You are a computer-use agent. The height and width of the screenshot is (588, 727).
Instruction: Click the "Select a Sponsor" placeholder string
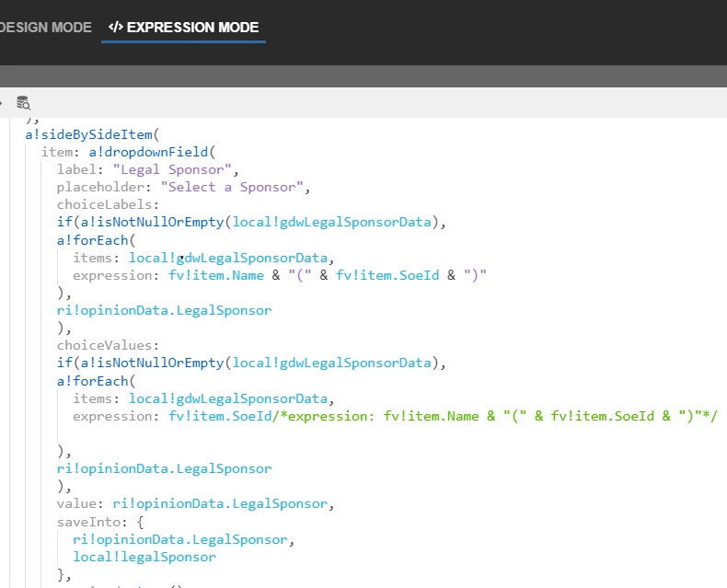pyautogui.click(x=232, y=188)
